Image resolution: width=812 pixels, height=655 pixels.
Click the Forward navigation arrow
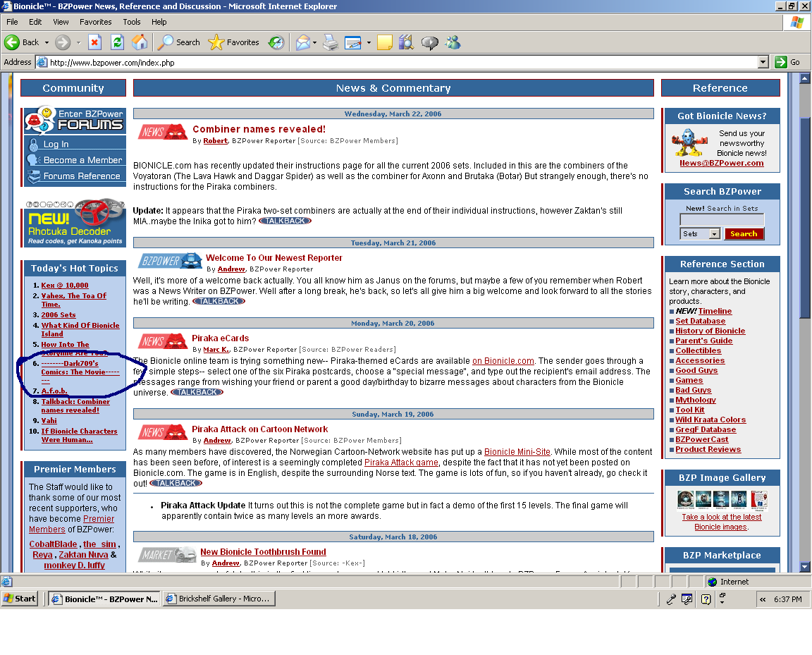63,42
